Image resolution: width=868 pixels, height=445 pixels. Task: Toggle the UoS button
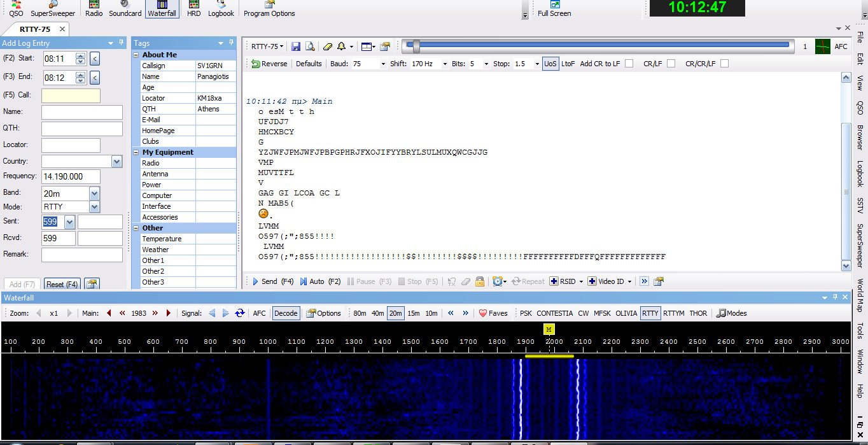click(x=550, y=63)
